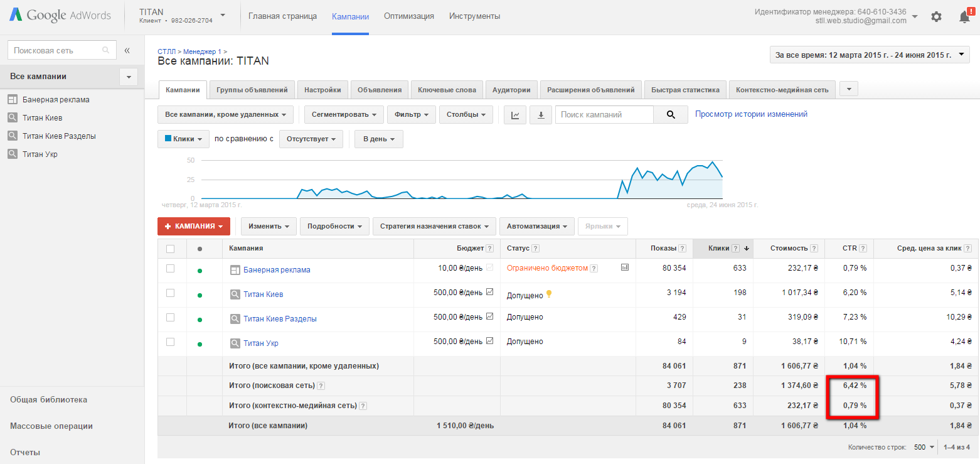980x464 pixels.
Task: Switch to Группы объявлений tab
Action: click(252, 90)
